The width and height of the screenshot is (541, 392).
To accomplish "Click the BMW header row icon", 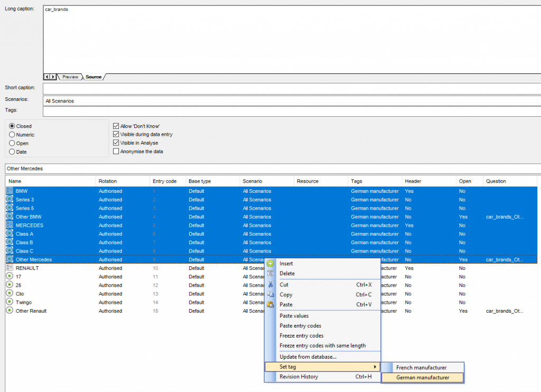I will pyautogui.click(x=10, y=191).
